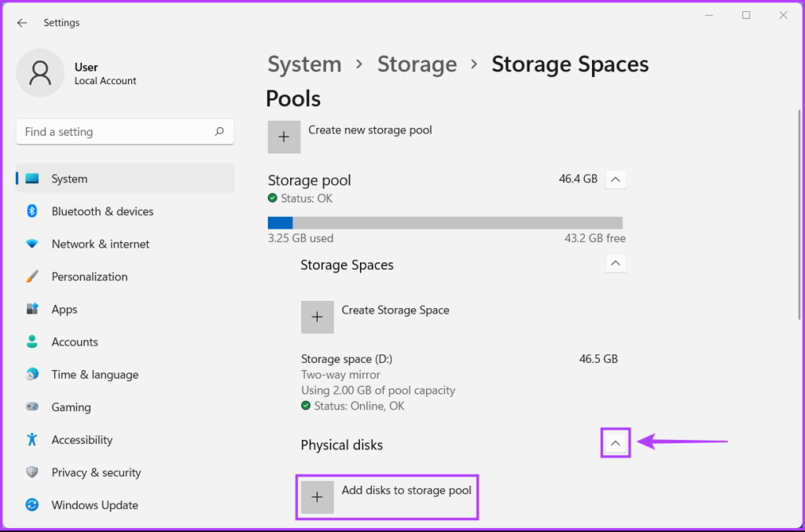Click the search magnifier icon in Find a setting
The width and height of the screenshot is (805, 532).
click(x=219, y=132)
